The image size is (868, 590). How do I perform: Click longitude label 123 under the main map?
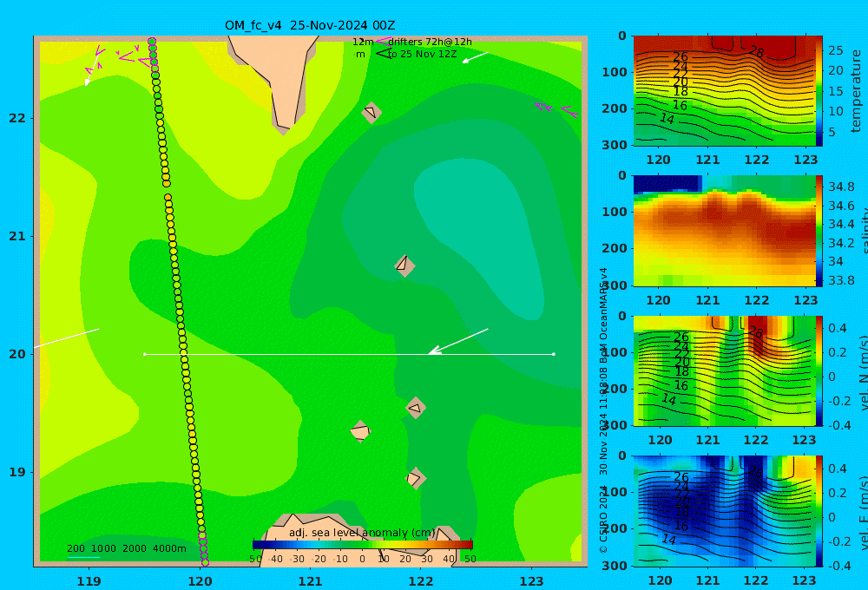532,581
